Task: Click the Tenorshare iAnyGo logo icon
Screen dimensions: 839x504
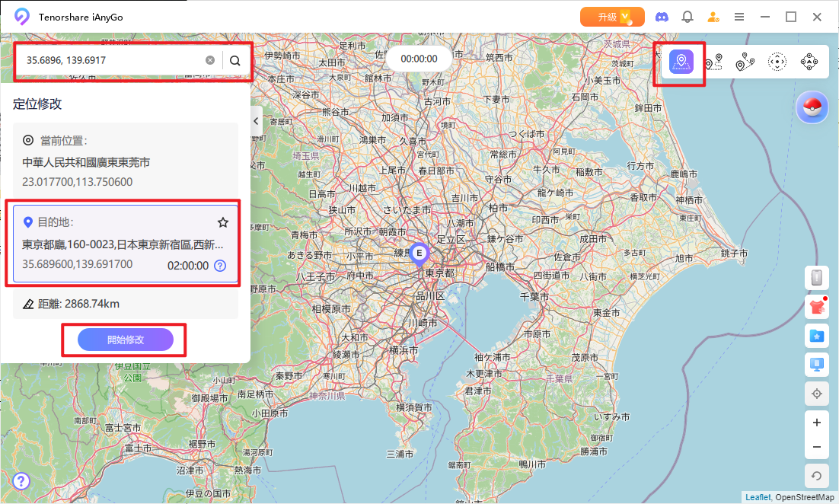Action: (x=21, y=17)
